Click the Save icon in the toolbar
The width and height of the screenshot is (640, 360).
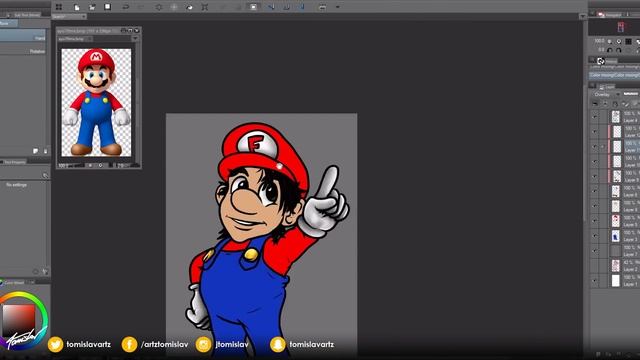tap(107, 7)
